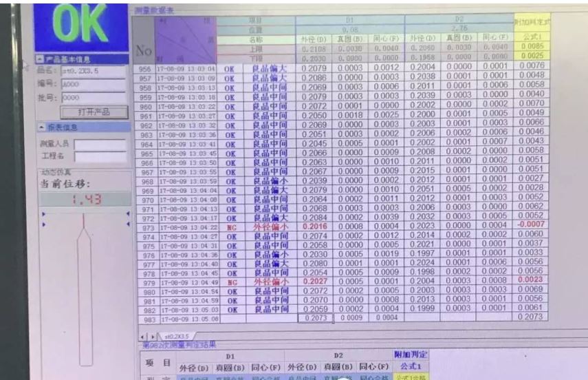Viewport: 588px width, 380px height.
Task: Select the 批号 text field
Action: (94, 98)
